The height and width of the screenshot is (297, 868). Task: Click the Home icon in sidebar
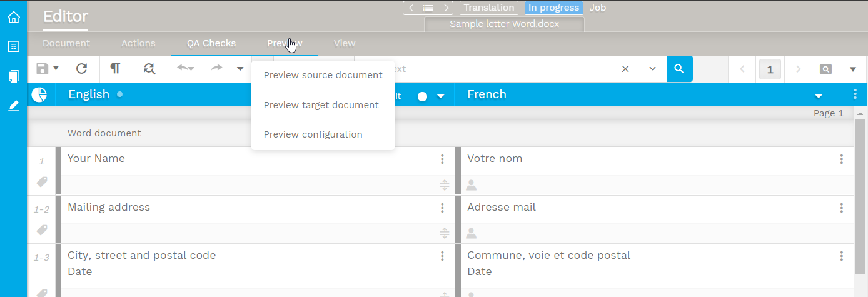pyautogui.click(x=13, y=17)
